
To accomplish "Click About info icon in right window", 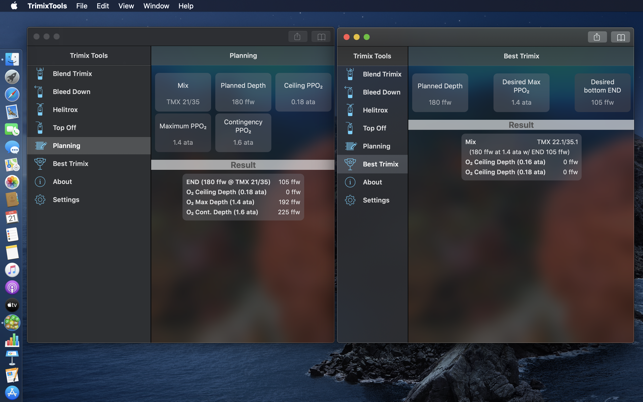I will tap(350, 182).
